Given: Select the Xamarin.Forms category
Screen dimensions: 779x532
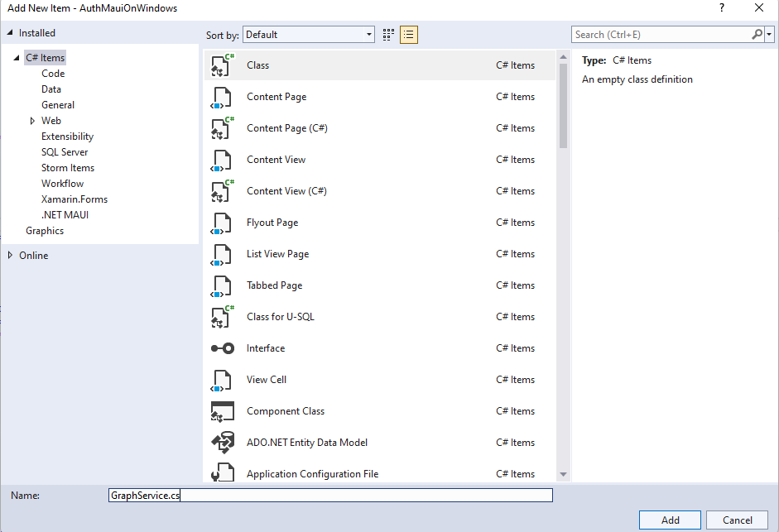Looking at the screenshot, I should tap(74, 199).
